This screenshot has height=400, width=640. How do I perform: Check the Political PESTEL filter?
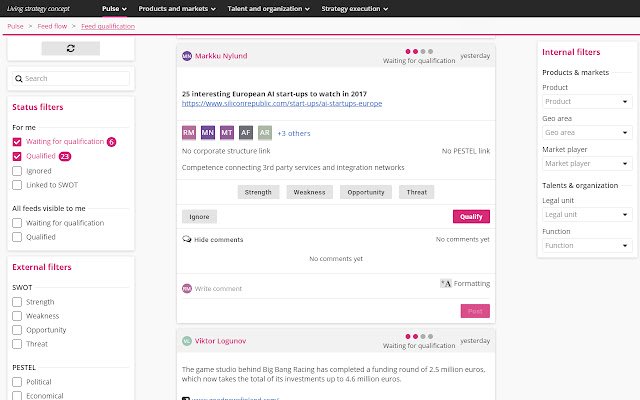17,382
